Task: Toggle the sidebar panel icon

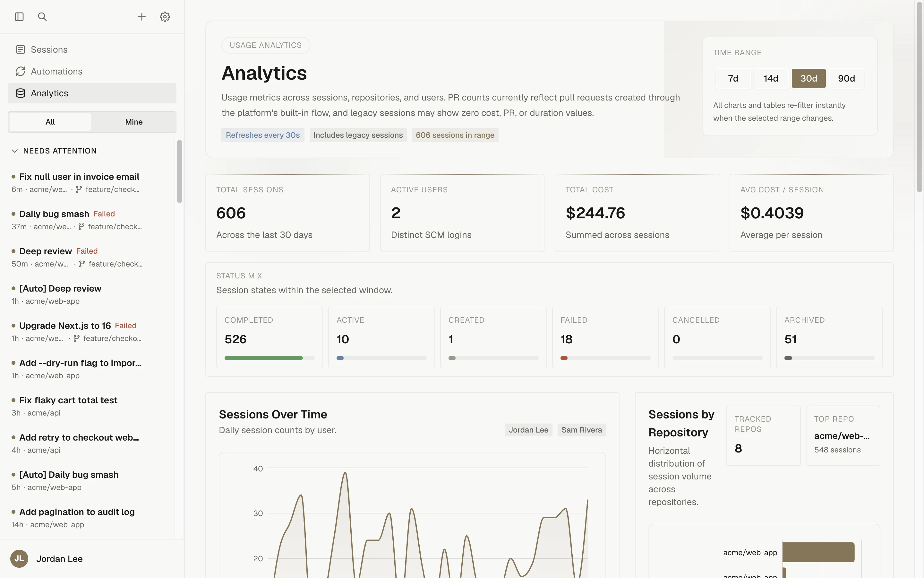Action: 19,17
